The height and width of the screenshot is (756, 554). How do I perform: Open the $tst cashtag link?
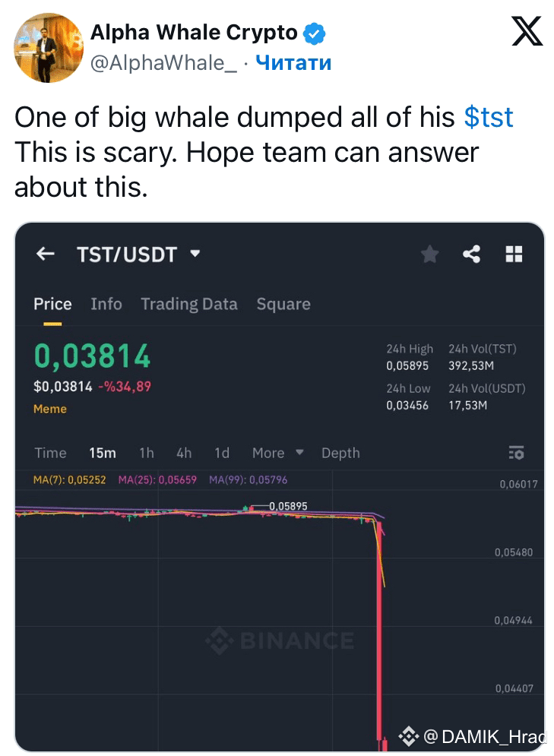pyautogui.click(x=489, y=117)
